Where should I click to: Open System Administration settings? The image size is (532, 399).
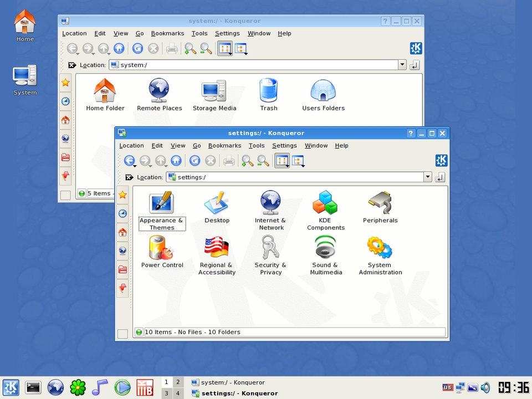click(380, 248)
